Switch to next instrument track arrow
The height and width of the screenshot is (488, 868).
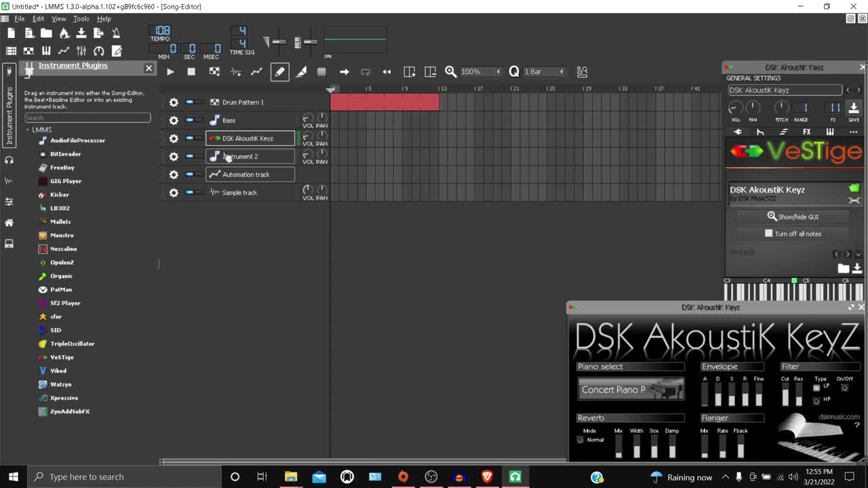(x=859, y=90)
